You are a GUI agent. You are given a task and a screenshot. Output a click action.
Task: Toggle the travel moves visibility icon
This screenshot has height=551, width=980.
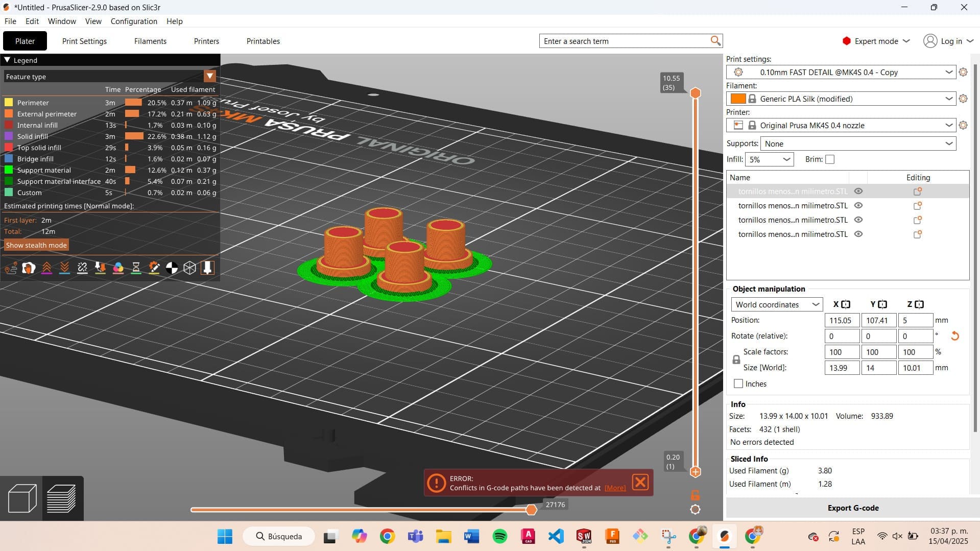coord(11,268)
